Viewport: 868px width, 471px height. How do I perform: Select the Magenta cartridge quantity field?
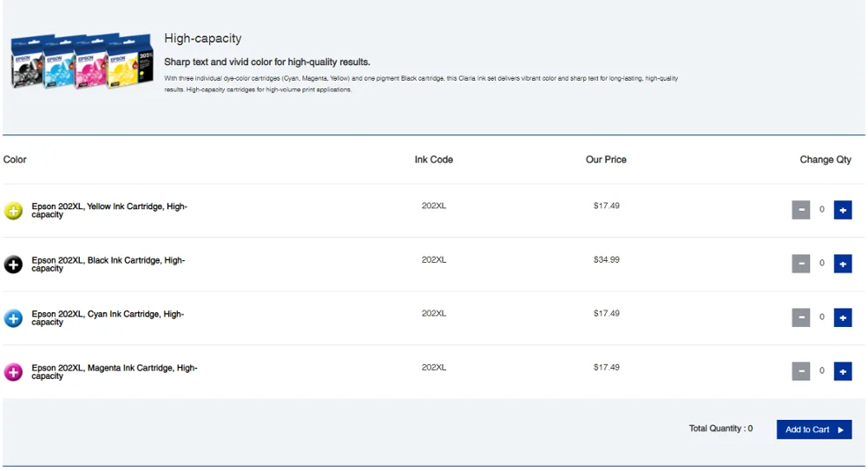tap(822, 371)
